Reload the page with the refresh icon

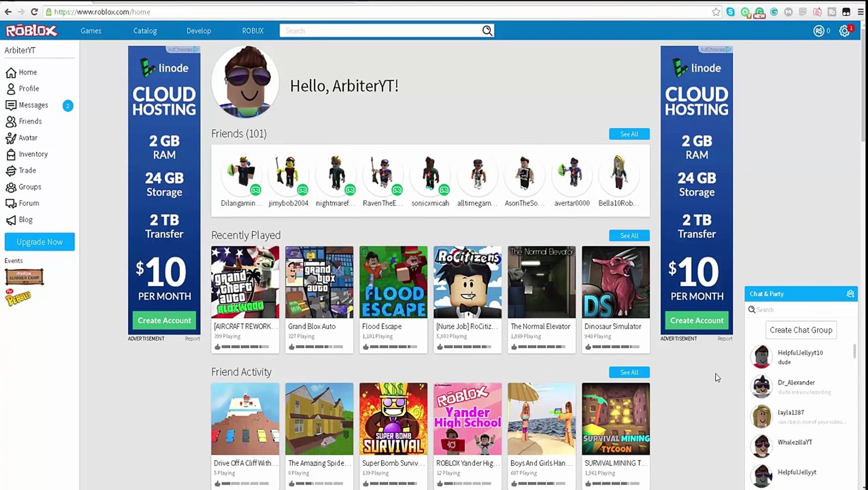pyautogui.click(x=34, y=12)
